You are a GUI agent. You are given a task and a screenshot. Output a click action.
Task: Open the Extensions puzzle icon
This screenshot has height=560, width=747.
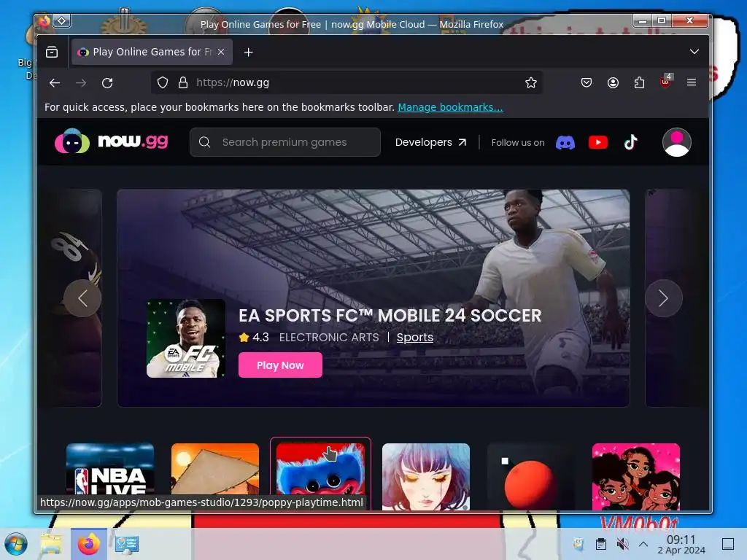639,83
